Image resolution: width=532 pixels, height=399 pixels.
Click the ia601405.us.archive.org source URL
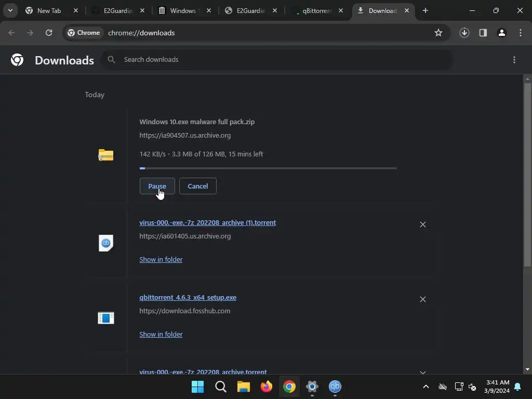point(185,236)
